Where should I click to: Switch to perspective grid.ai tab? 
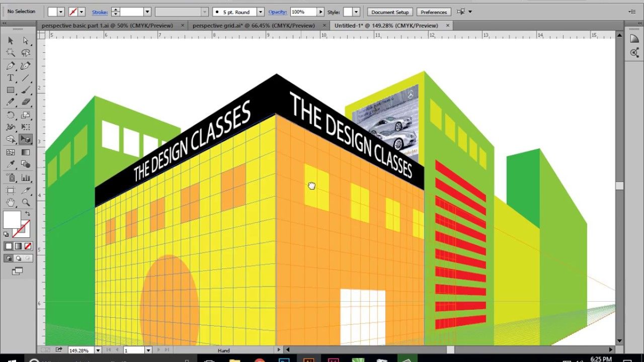(254, 25)
